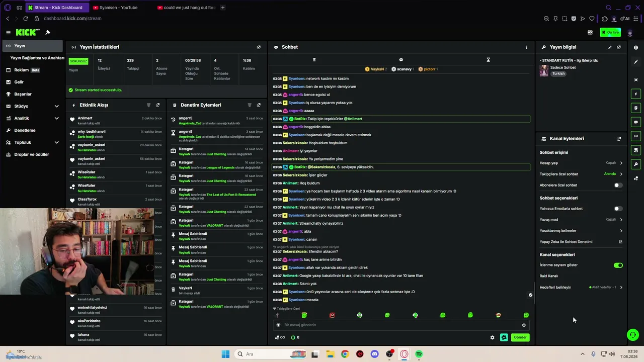Open Sohbet panel three-dot menu
The image size is (644, 362).
pos(527,47)
